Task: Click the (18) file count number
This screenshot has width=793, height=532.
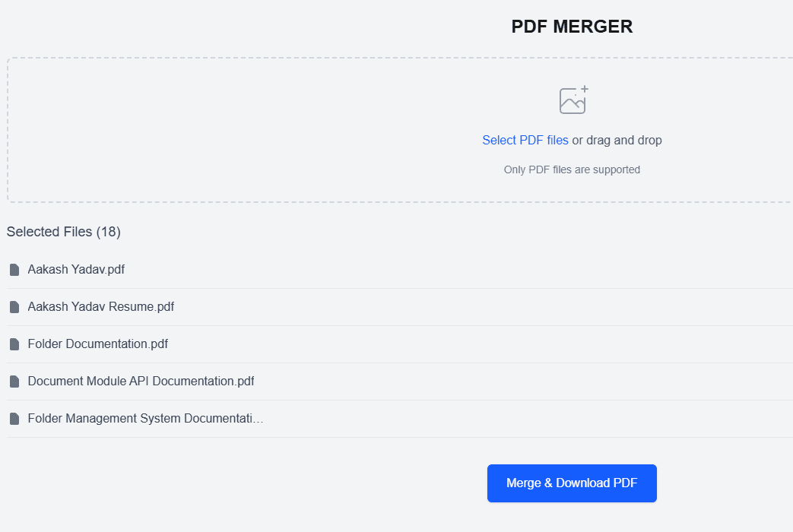Action: click(109, 232)
